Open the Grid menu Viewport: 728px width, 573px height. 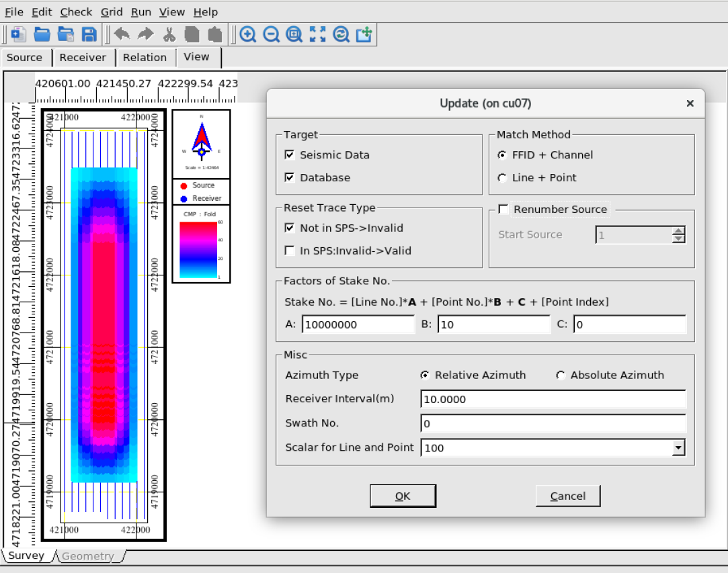click(x=112, y=12)
